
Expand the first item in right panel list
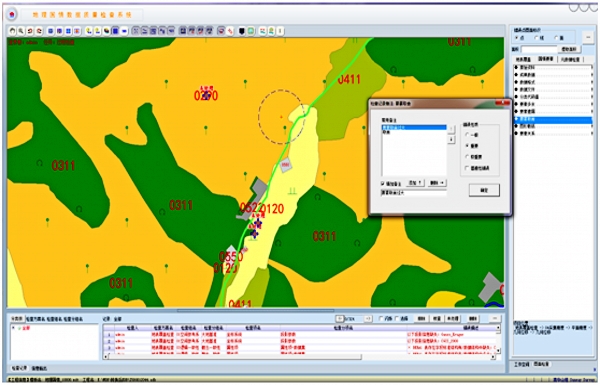point(516,67)
